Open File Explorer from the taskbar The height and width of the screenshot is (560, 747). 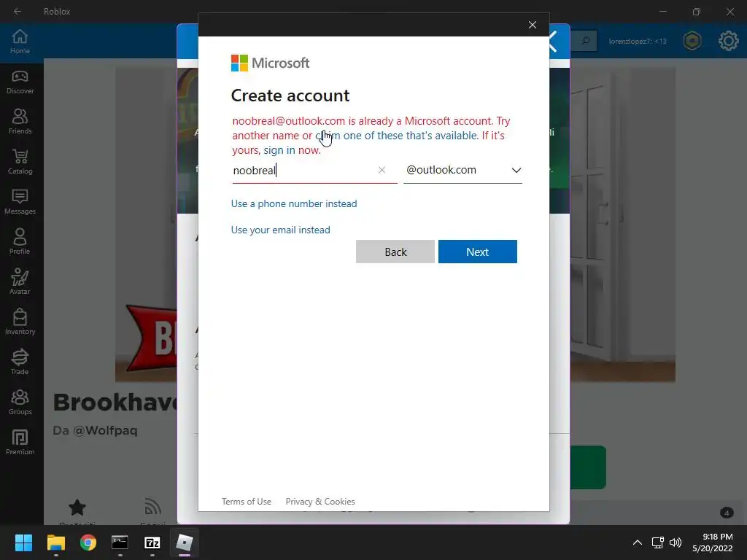click(55, 542)
